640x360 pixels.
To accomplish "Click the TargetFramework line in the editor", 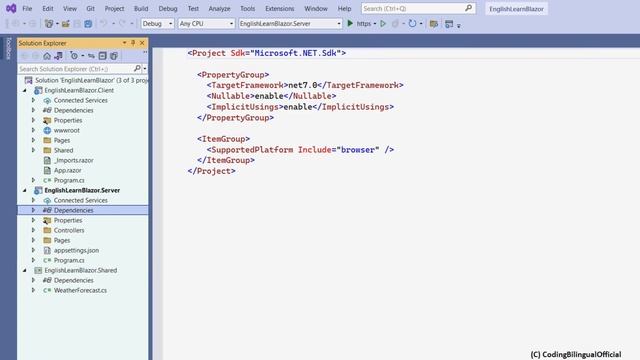I will point(305,85).
